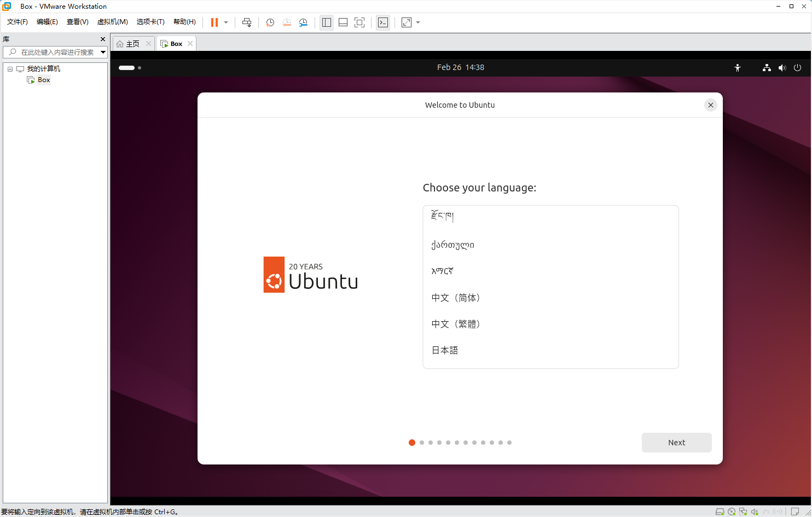
Task: Open the power options dropdown arrow
Action: tap(226, 22)
